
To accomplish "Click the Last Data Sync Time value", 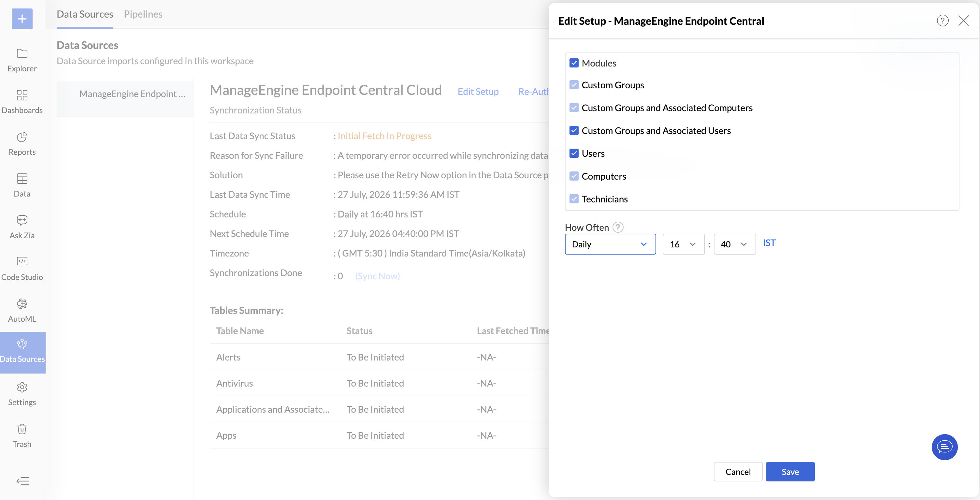I will pyautogui.click(x=398, y=195).
